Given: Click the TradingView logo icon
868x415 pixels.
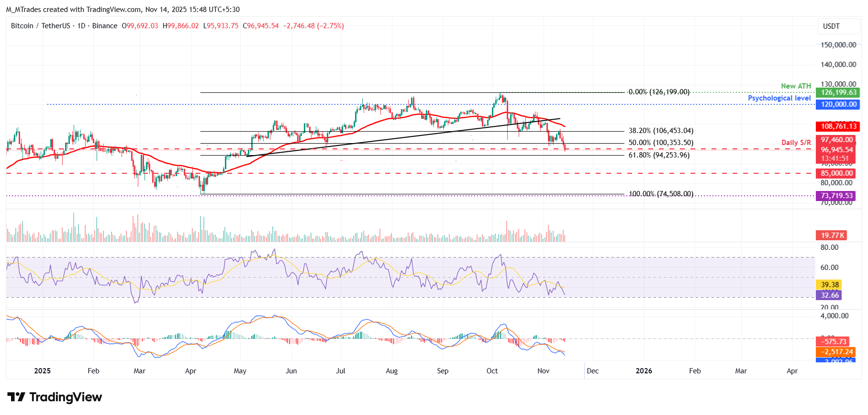Looking at the screenshot, I should (16, 397).
